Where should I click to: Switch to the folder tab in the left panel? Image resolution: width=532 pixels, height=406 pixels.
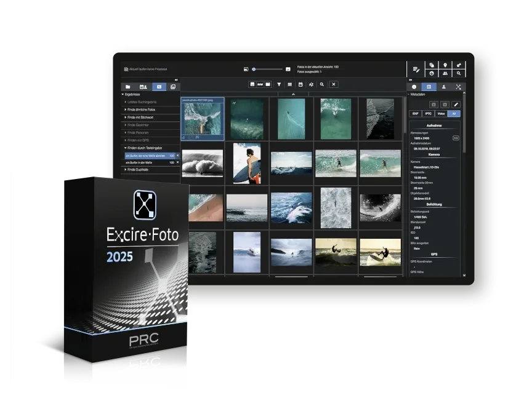pos(128,87)
